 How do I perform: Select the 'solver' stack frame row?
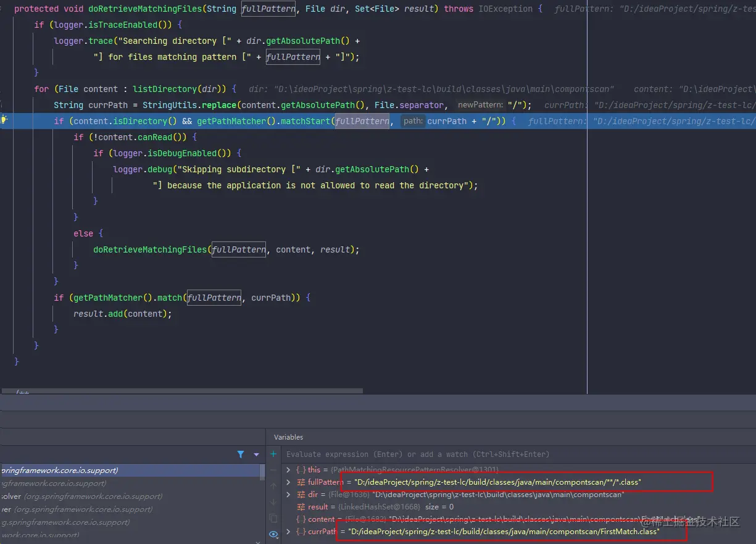coord(130,496)
